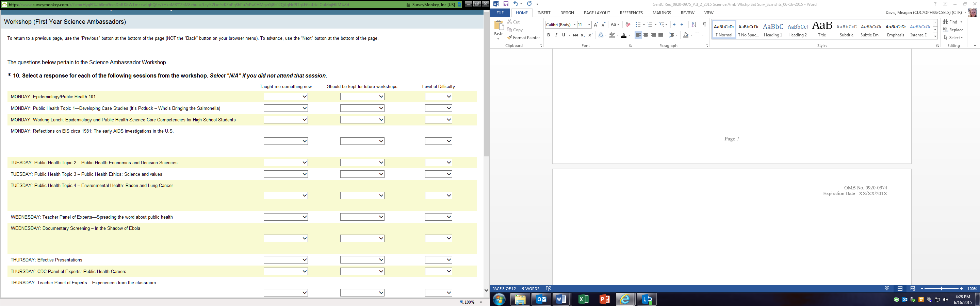Click the Replace button in Editing group

pos(953,30)
